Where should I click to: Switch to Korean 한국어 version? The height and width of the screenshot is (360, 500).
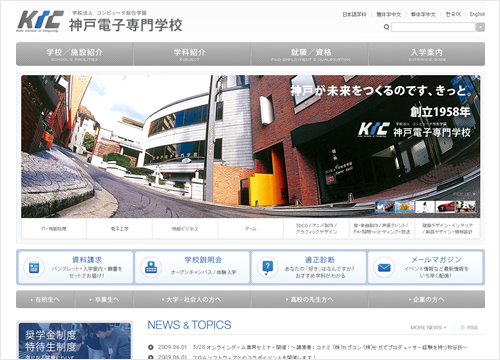(453, 14)
